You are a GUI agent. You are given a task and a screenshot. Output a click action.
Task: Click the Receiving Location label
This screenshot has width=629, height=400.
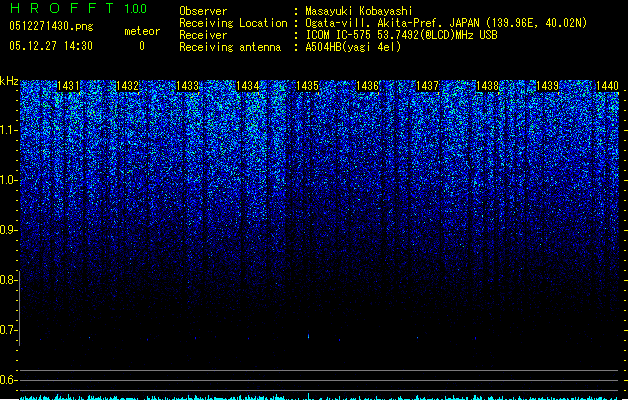(233, 23)
